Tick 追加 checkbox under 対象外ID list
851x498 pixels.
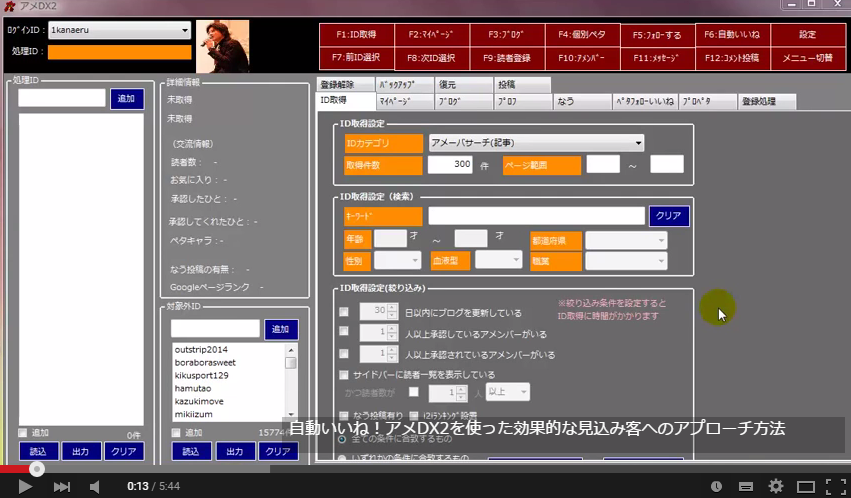click(176, 433)
